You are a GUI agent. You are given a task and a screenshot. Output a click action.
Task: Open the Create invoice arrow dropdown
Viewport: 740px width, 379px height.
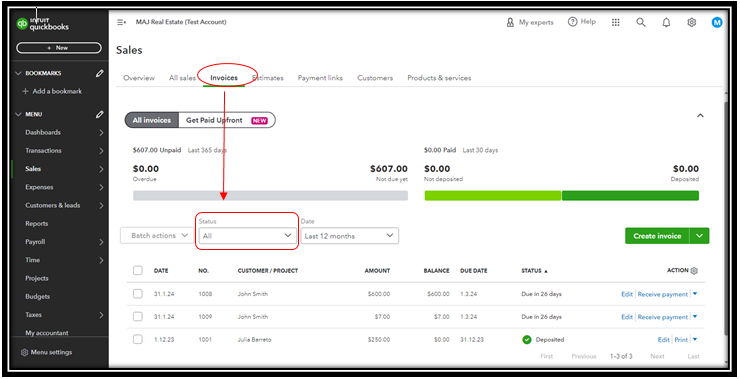[699, 236]
